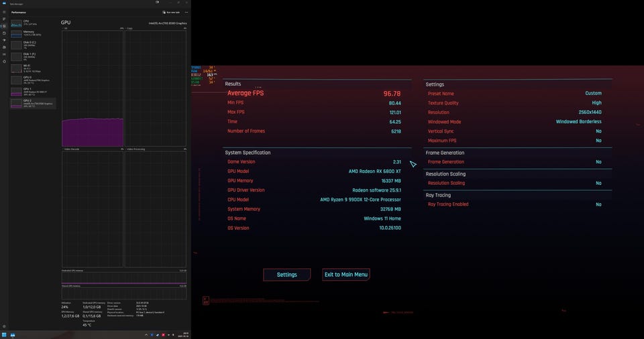Open Startup apps page in Task Manager
The image size is (644, 339).
coord(4,40)
